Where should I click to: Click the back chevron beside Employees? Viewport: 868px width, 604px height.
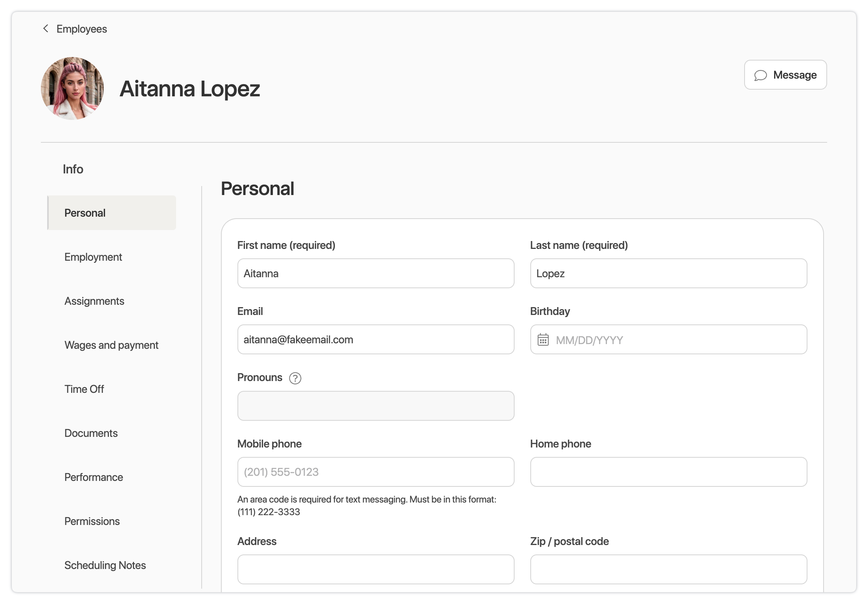pos(46,29)
